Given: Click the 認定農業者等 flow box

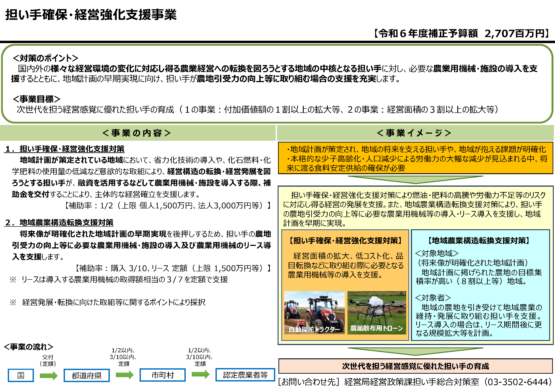Looking at the screenshot, I should pyautogui.click(x=245, y=375).
